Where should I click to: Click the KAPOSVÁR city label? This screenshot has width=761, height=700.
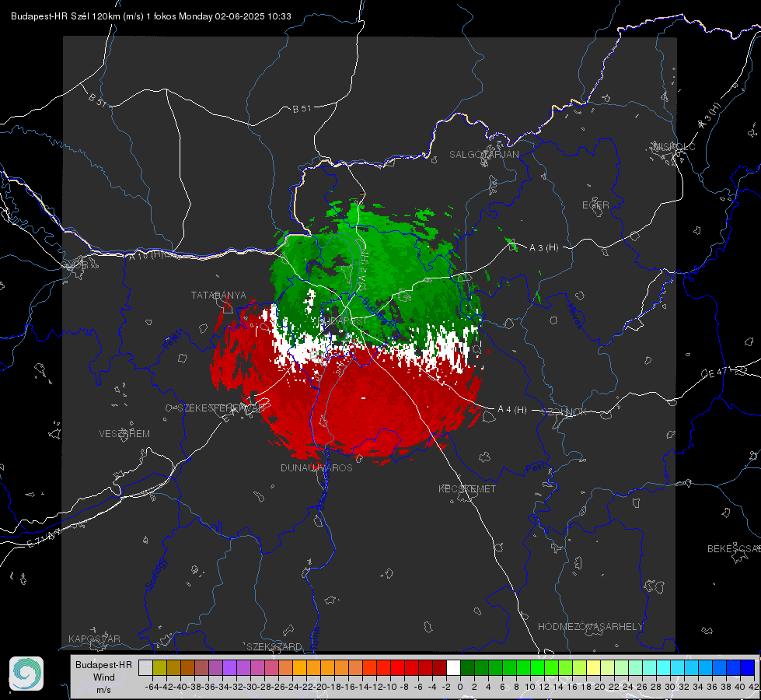tap(94, 639)
